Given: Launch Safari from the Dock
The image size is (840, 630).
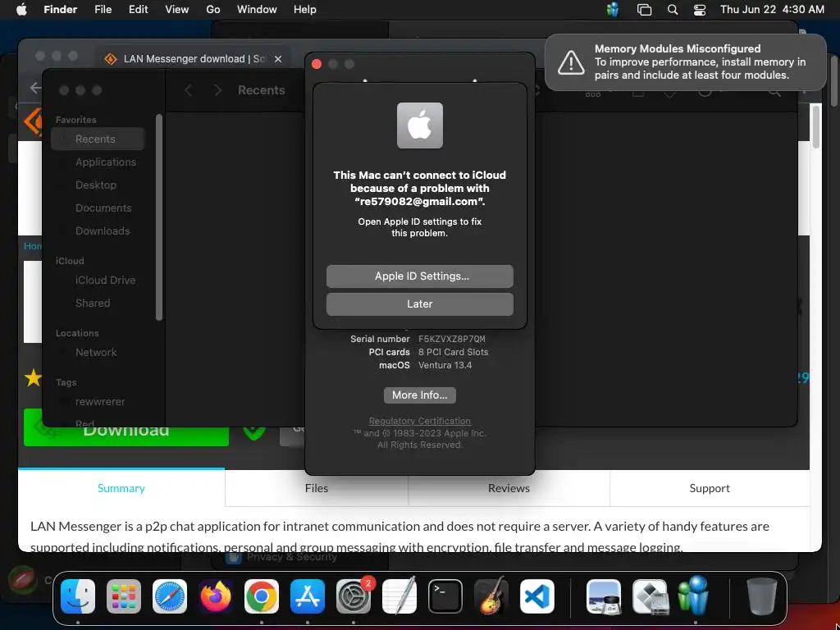Looking at the screenshot, I should (170, 596).
